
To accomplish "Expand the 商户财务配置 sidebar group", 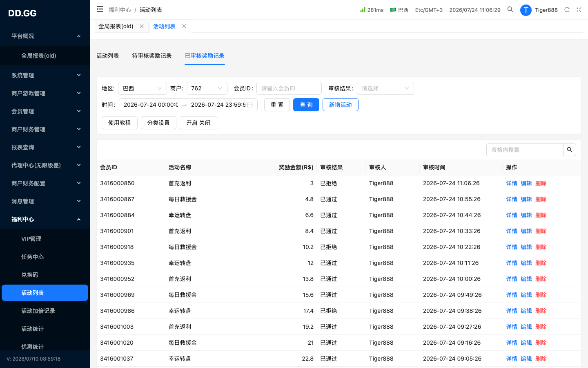I will pos(45,183).
